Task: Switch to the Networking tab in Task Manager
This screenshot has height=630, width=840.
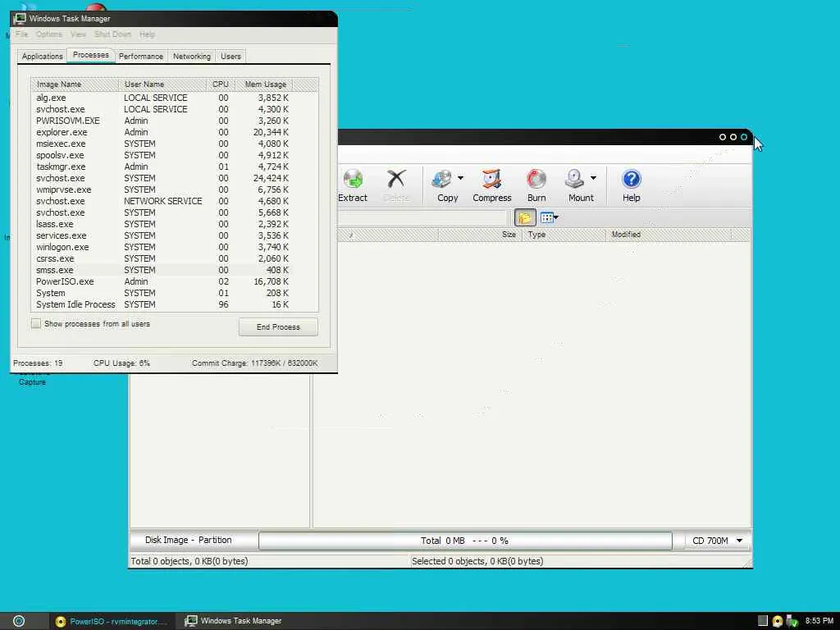Action: coord(192,57)
